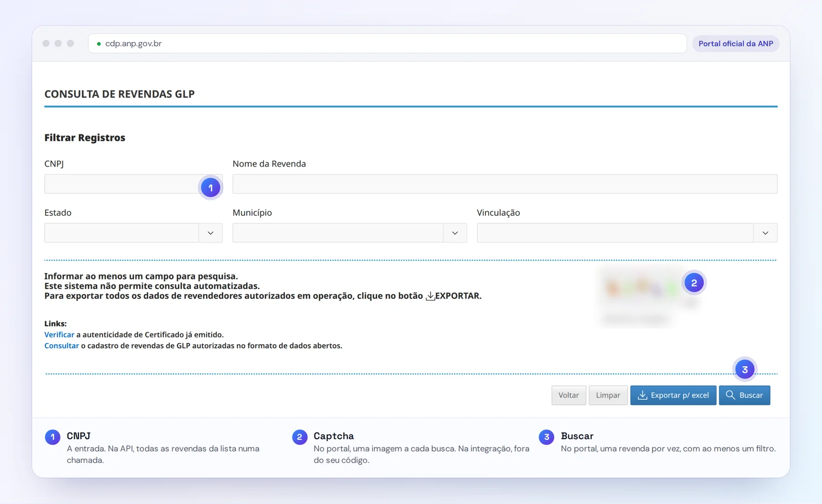Click text 'Informar ao menos um campo para pesquisa.'
The image size is (822, 504).
pyautogui.click(x=141, y=276)
